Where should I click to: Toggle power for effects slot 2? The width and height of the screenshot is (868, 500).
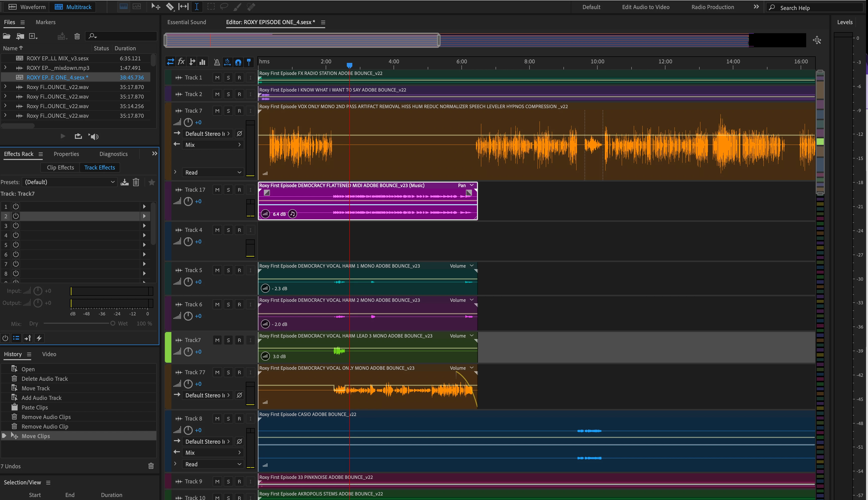[16, 216]
